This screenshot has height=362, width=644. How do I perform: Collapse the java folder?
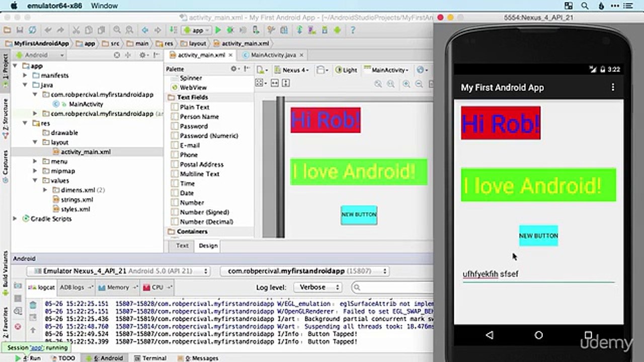coord(25,85)
